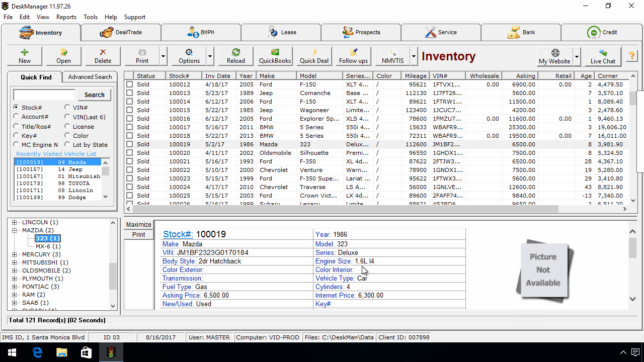This screenshot has height=362, width=644.
Task: Start a Quick Deal
Action: [x=314, y=56]
